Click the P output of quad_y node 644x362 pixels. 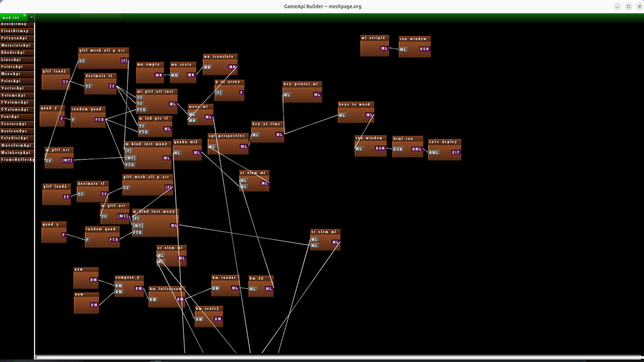pyautogui.click(x=62, y=118)
